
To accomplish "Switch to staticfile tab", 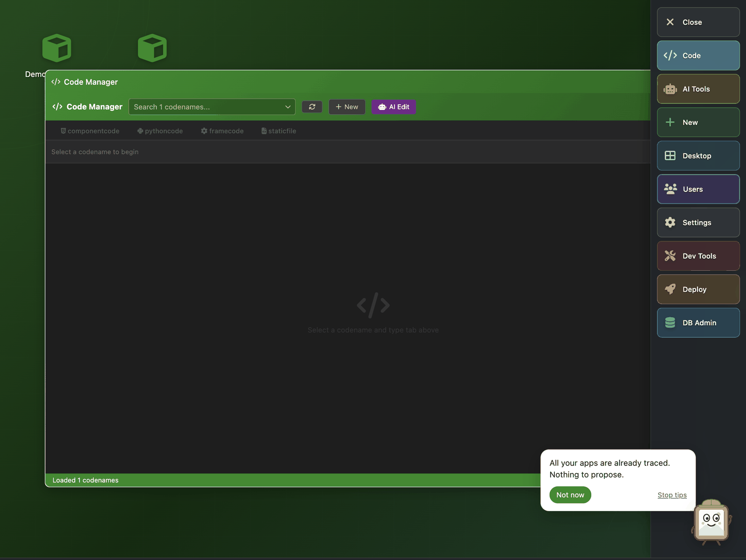I will [279, 131].
